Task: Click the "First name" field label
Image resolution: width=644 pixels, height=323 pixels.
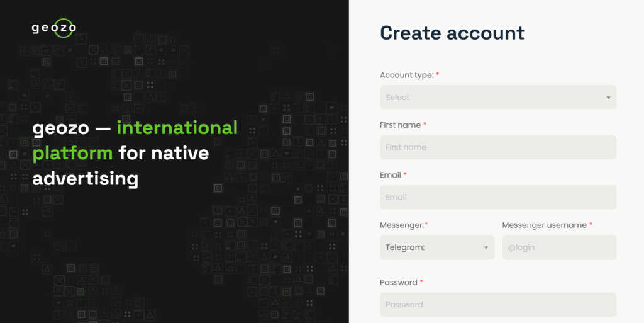Action: pyautogui.click(x=400, y=125)
